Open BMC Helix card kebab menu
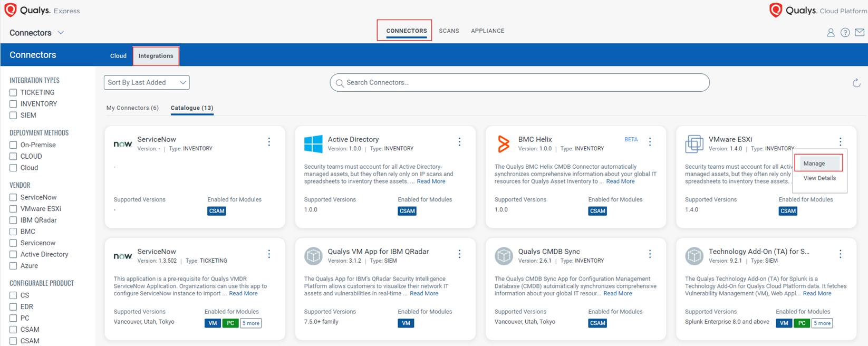This screenshot has height=346, width=868. click(650, 142)
